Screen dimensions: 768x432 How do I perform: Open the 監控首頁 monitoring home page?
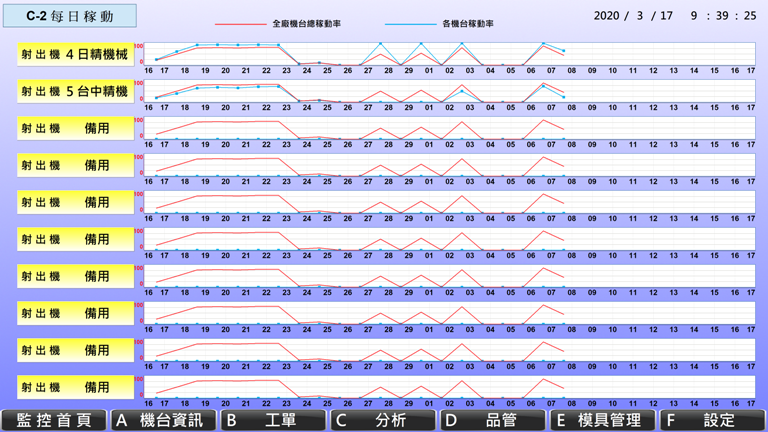(x=54, y=420)
